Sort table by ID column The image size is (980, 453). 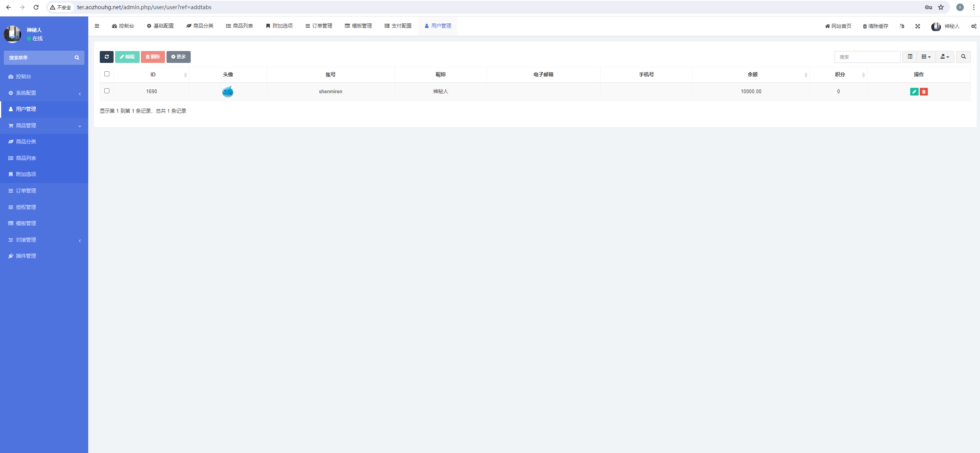click(153, 74)
